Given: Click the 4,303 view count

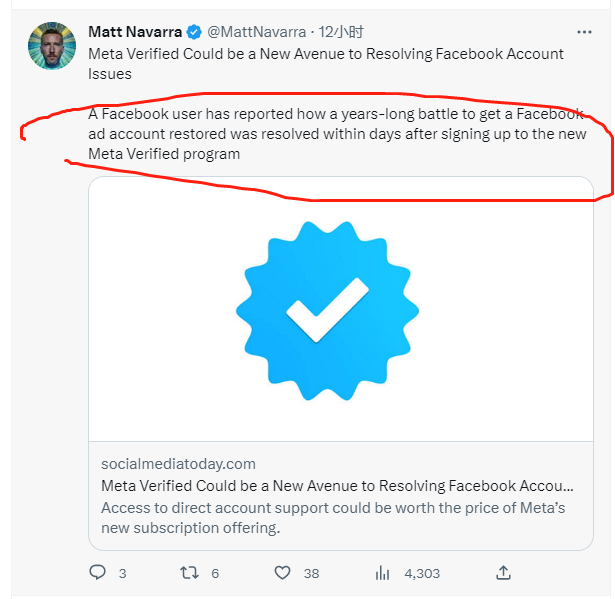Looking at the screenshot, I should 422,574.
